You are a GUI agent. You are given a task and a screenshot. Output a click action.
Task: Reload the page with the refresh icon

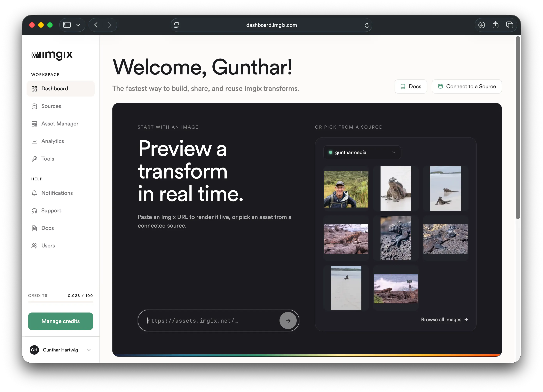pos(367,25)
